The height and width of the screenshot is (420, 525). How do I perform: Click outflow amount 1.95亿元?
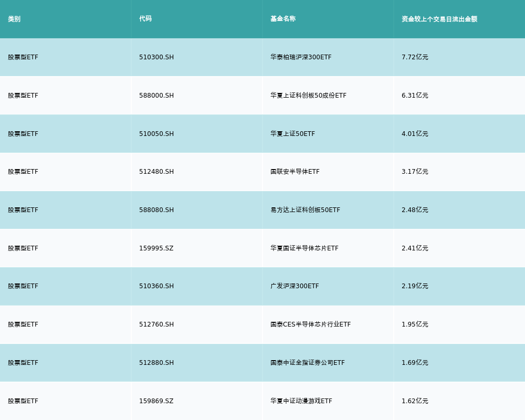415,324
